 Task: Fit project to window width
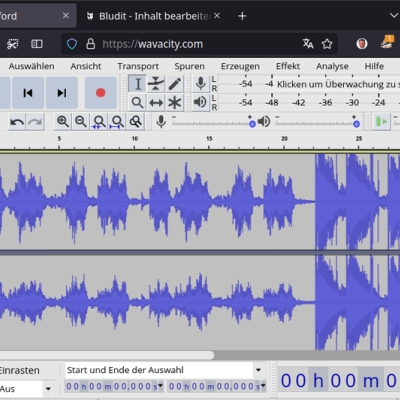pyautogui.click(x=117, y=122)
